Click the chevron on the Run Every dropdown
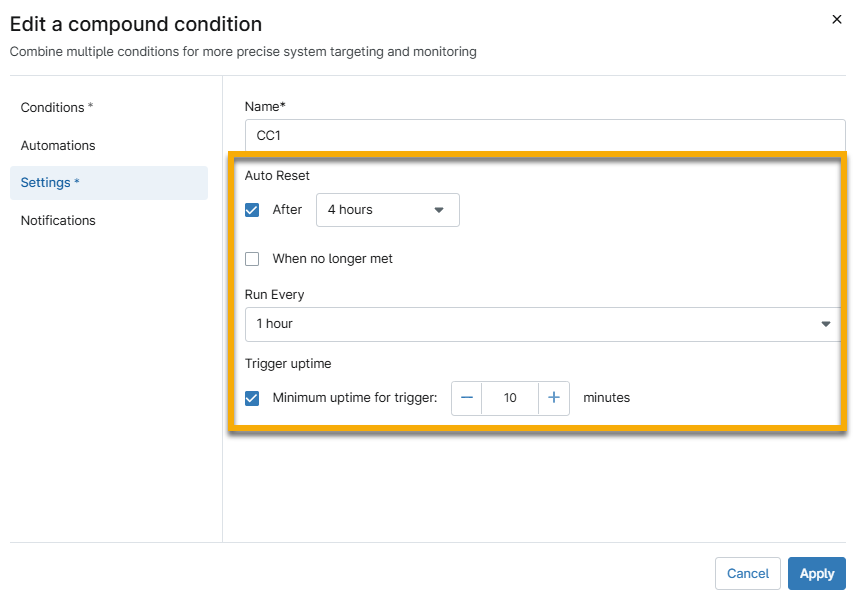Image resolution: width=855 pixels, height=595 pixels. click(826, 324)
